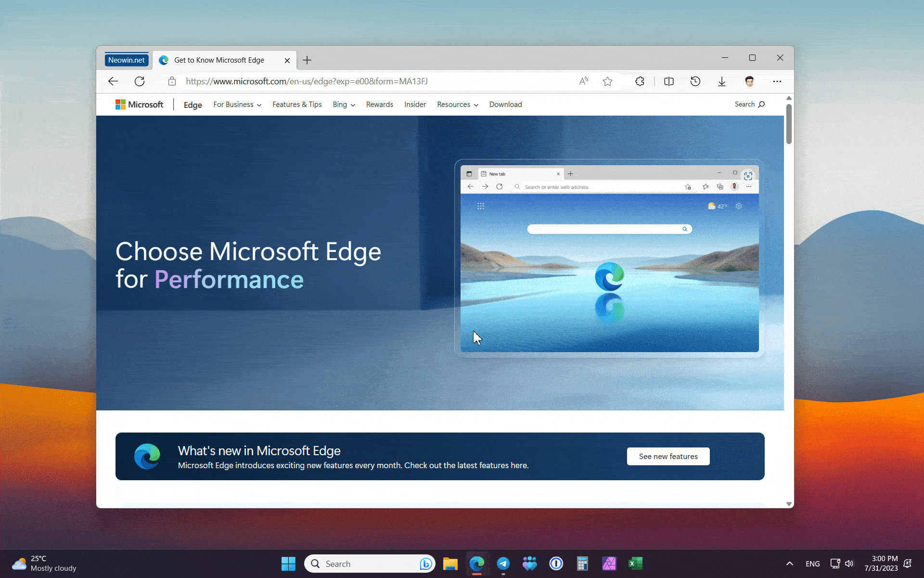924x578 pixels.
Task: Open the Downloads arrow icon
Action: pyautogui.click(x=721, y=81)
